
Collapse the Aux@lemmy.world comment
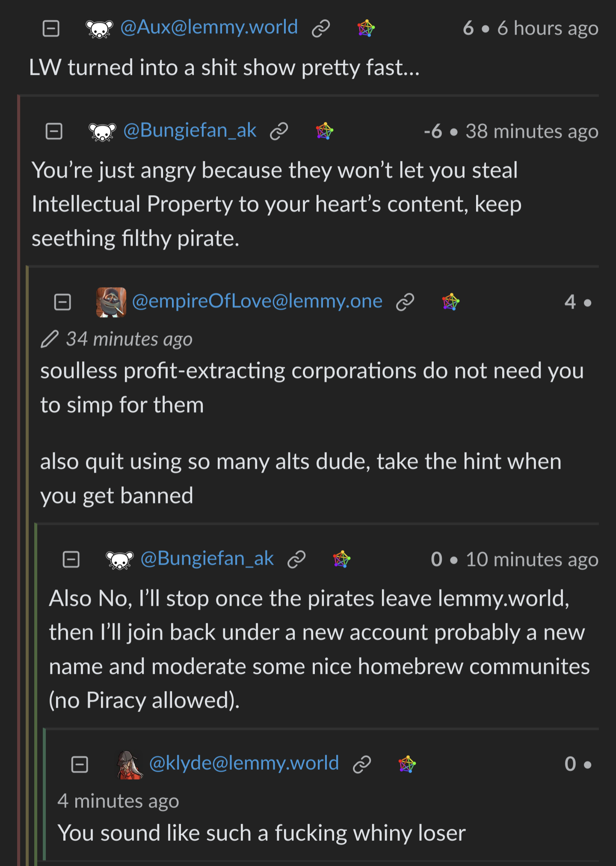click(x=51, y=29)
